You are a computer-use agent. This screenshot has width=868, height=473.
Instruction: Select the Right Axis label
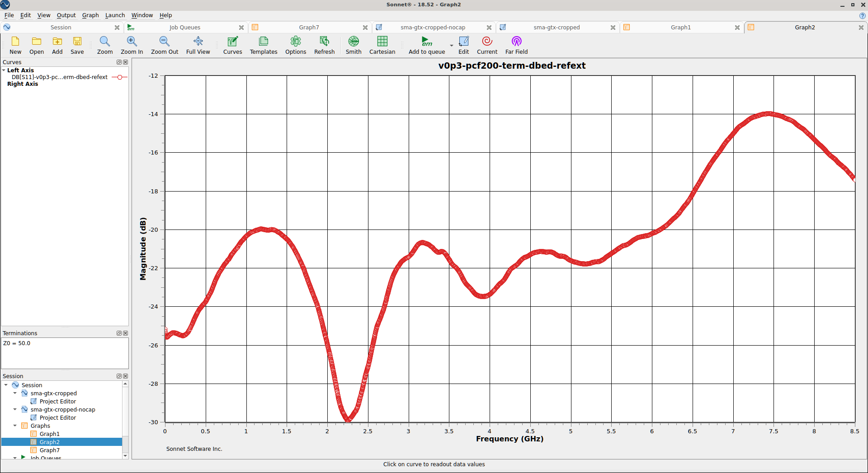(x=23, y=84)
